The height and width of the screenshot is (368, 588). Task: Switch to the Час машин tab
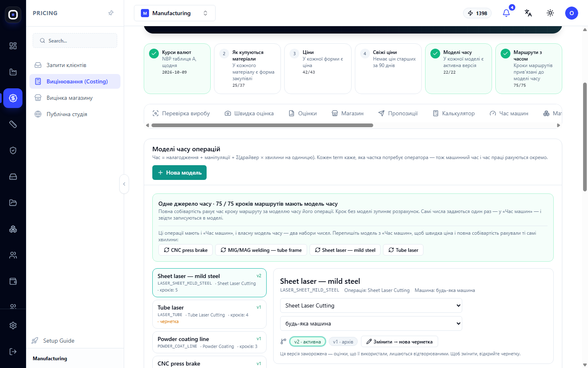(509, 113)
